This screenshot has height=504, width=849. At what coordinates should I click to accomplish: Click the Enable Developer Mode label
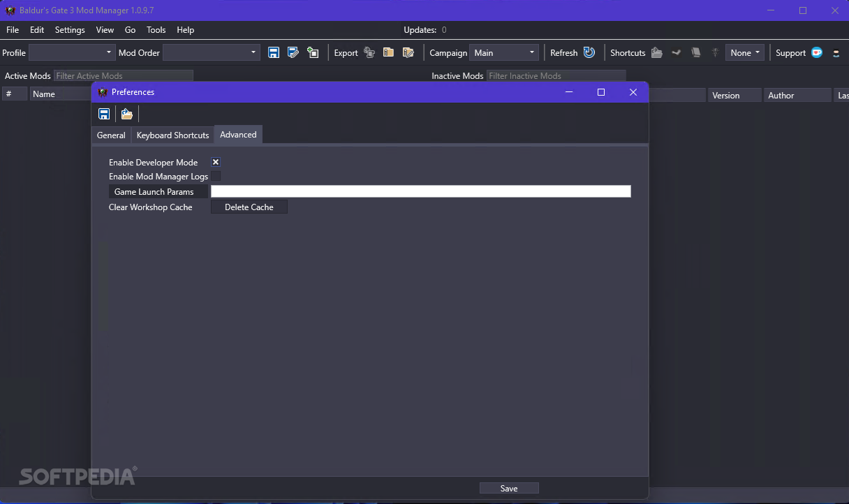(x=153, y=163)
